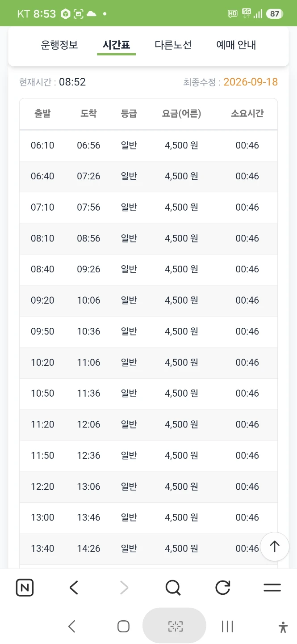Select the 09:20 departure row
297x644 pixels.
click(x=148, y=301)
